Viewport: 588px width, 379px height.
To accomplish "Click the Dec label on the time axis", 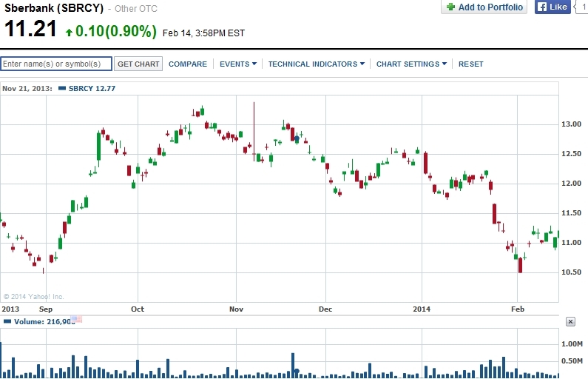I will pyautogui.click(x=325, y=309).
